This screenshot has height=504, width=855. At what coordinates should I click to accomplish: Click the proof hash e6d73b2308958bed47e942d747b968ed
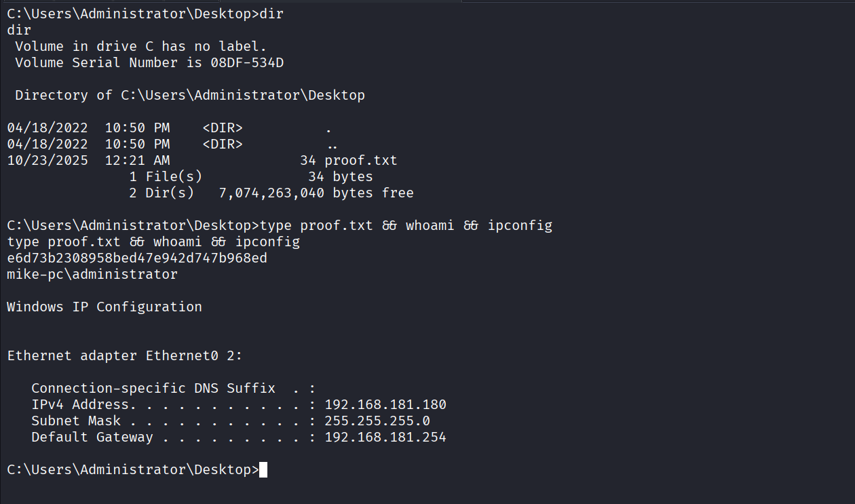[x=136, y=258]
